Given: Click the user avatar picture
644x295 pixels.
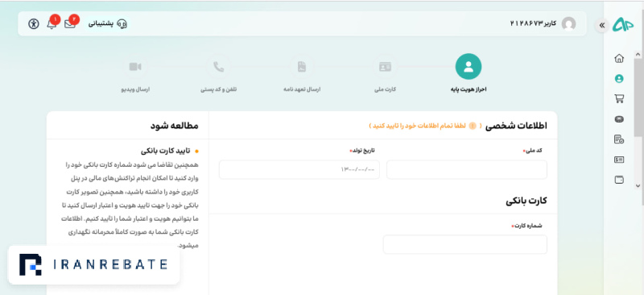Looking at the screenshot, I should (569, 24).
